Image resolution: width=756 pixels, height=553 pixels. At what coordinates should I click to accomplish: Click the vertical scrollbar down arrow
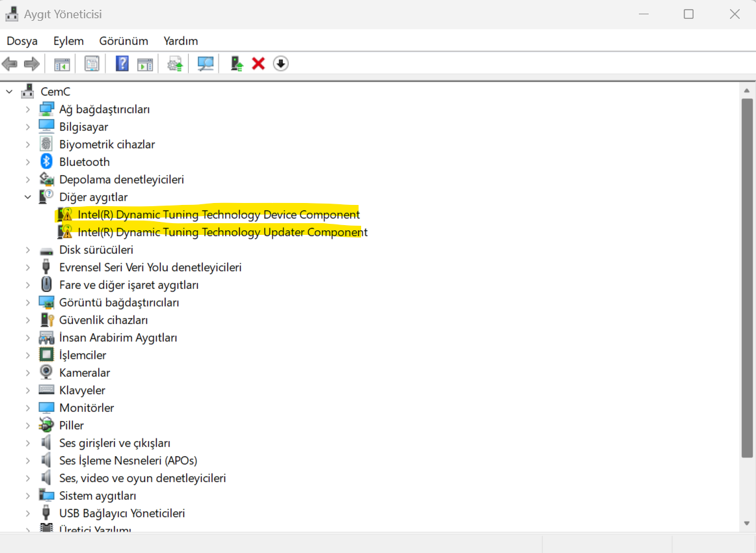[x=747, y=523]
